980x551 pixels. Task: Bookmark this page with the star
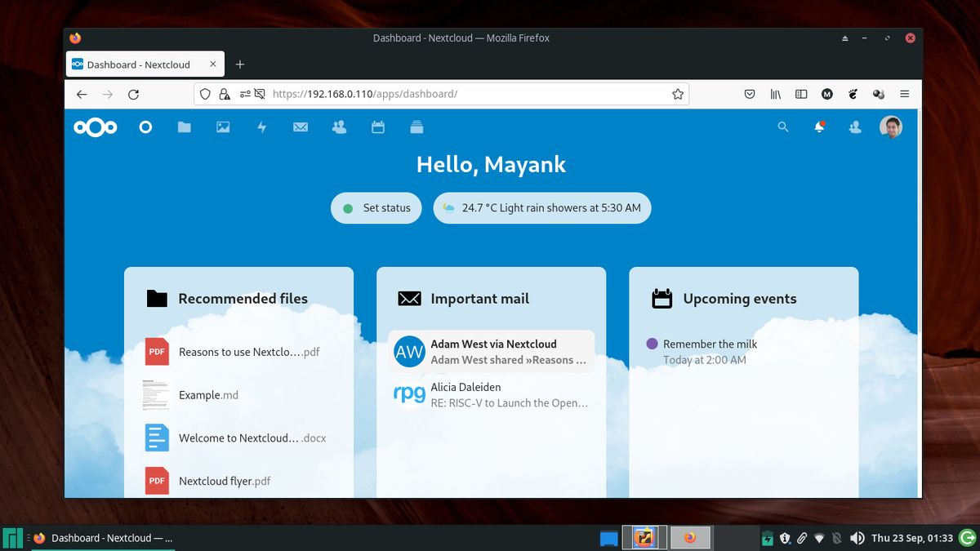click(x=678, y=94)
